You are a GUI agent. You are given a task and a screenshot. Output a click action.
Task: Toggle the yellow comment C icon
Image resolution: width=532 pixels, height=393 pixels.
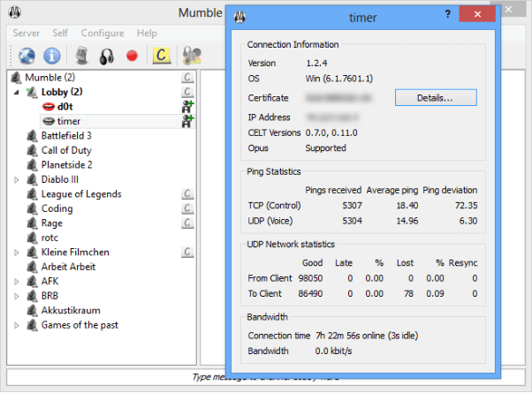161,56
